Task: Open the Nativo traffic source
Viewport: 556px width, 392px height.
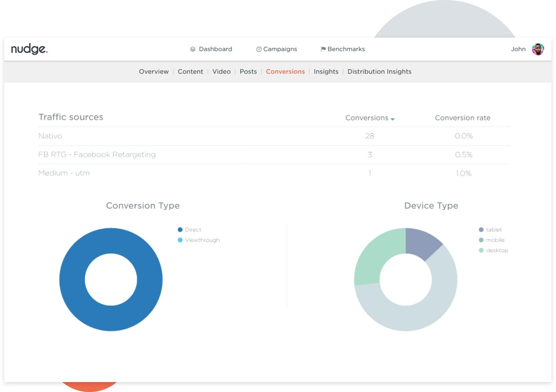Action: tap(50, 136)
